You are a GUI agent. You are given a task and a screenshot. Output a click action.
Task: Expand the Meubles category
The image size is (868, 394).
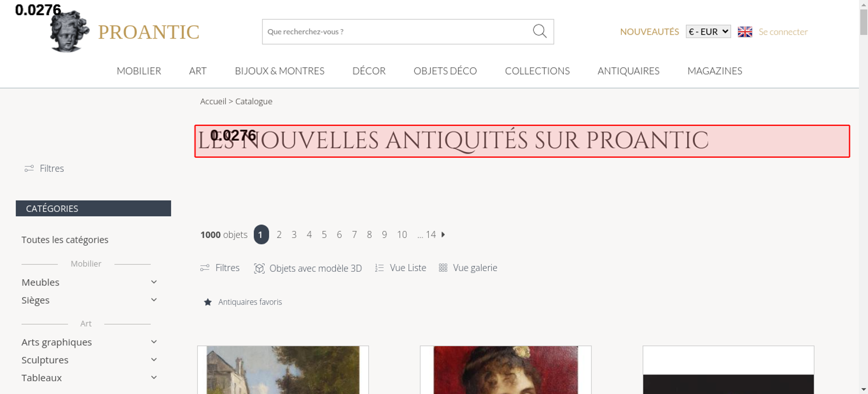[154, 282]
